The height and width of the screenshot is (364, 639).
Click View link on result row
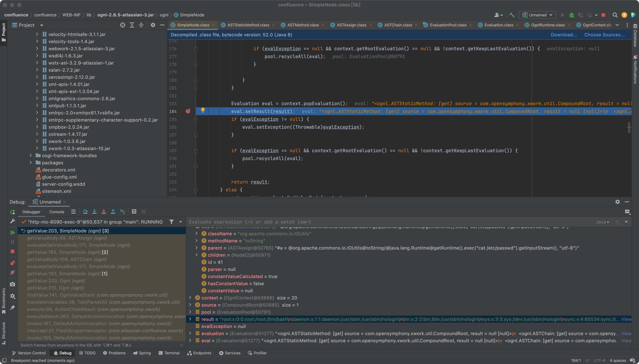pos(626,319)
